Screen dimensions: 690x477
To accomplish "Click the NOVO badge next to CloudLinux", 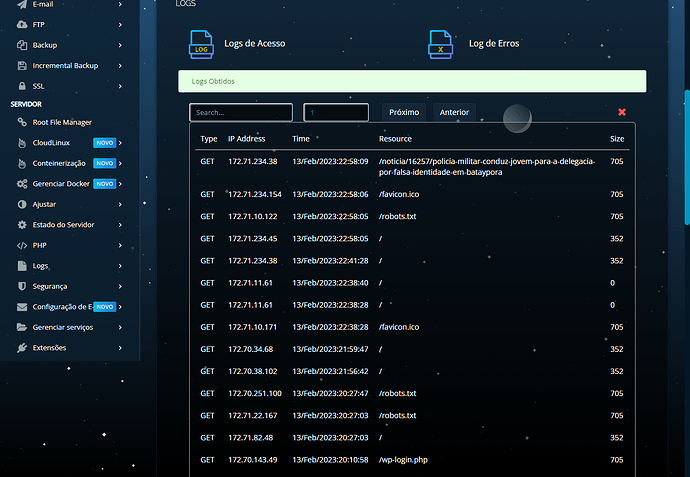I will [104, 143].
